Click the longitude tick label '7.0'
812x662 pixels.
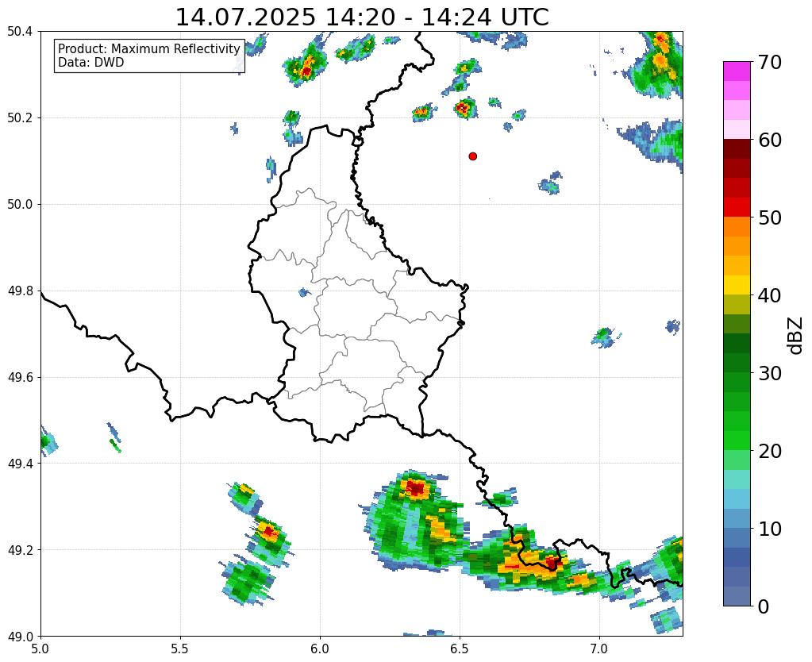(599, 649)
